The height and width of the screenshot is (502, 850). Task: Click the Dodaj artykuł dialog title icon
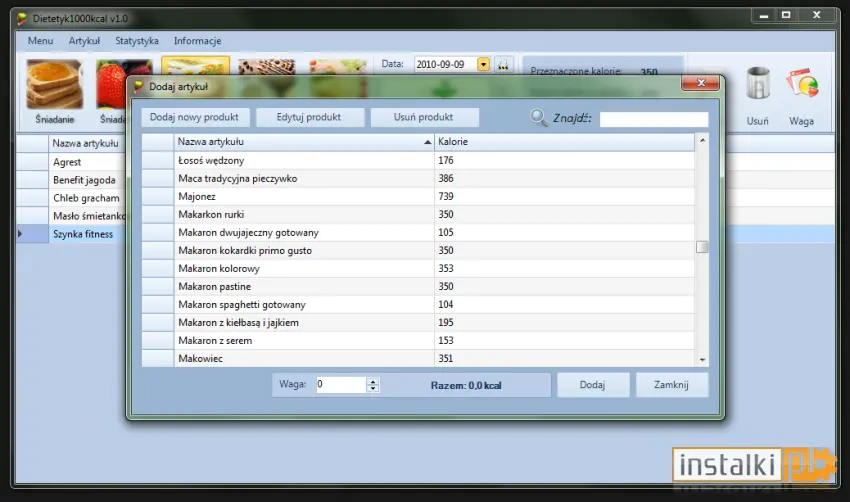[x=139, y=86]
